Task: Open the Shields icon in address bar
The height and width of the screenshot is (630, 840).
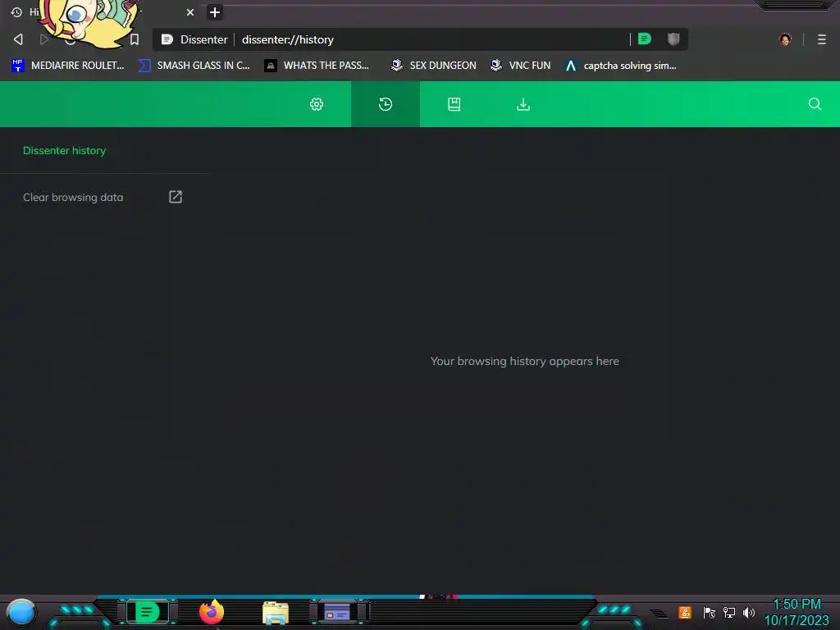Action: pyautogui.click(x=673, y=39)
